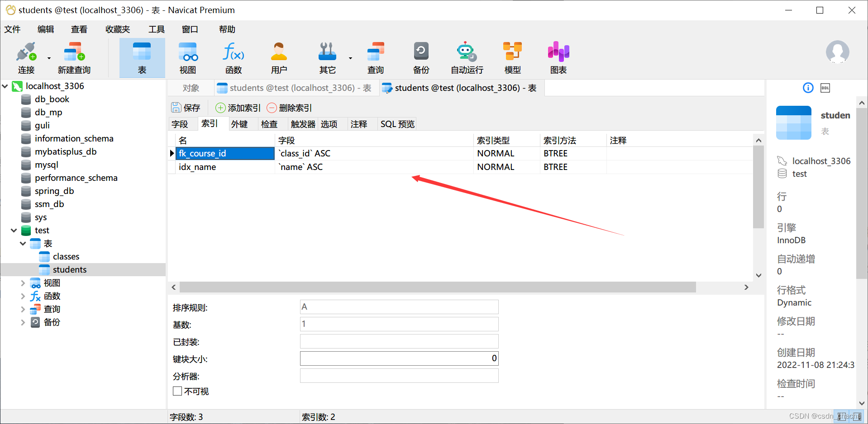
Task: Open the 函数 (Functions) toolbar icon
Action: (x=233, y=57)
